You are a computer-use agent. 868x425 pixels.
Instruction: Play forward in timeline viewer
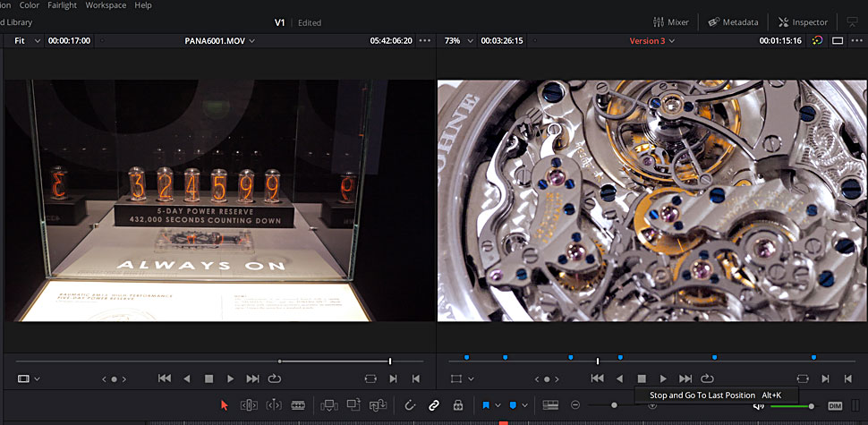click(x=663, y=379)
